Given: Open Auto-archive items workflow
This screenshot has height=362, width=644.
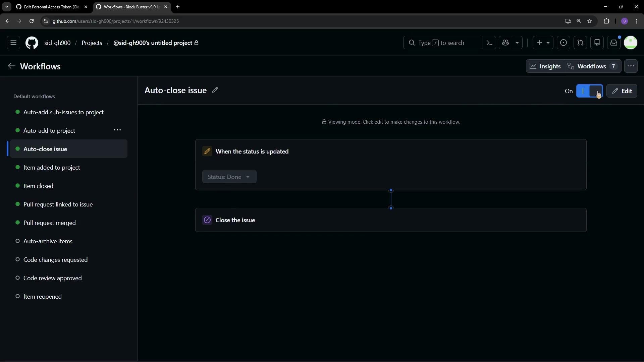Looking at the screenshot, I should (x=69, y=241).
